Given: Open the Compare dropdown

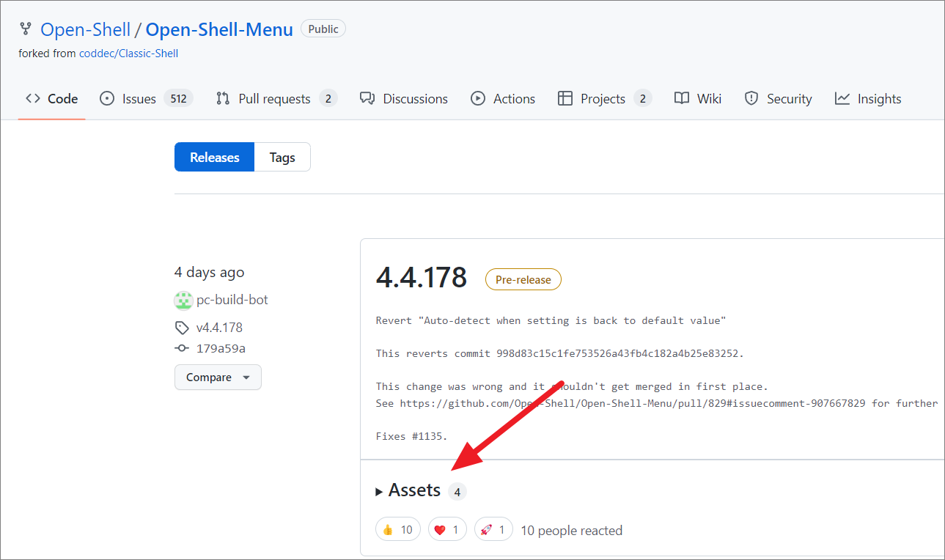Looking at the screenshot, I should click(218, 377).
